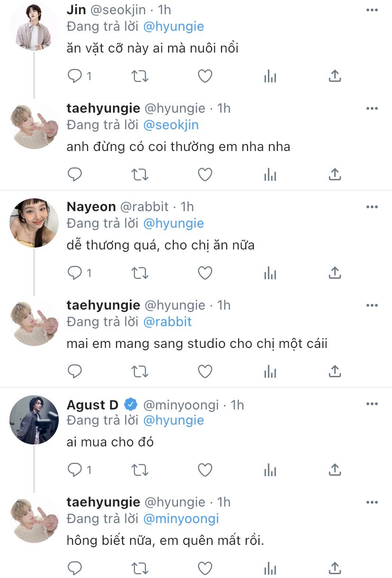
Task: Open more options on Nayeon's tweet
Action: pos(372,207)
